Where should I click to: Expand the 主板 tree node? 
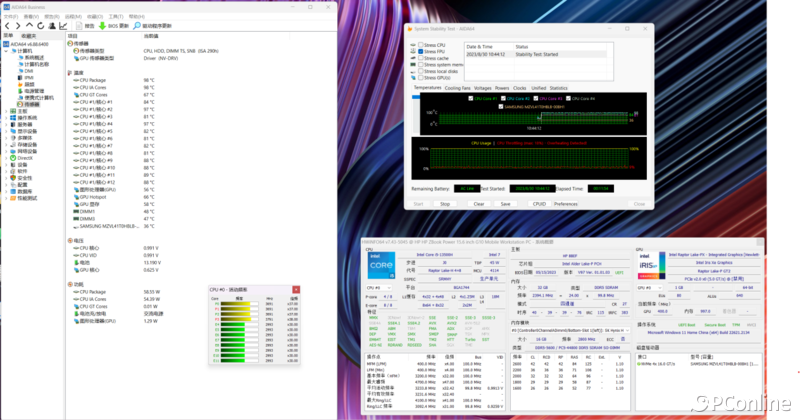pyautogui.click(x=6, y=111)
